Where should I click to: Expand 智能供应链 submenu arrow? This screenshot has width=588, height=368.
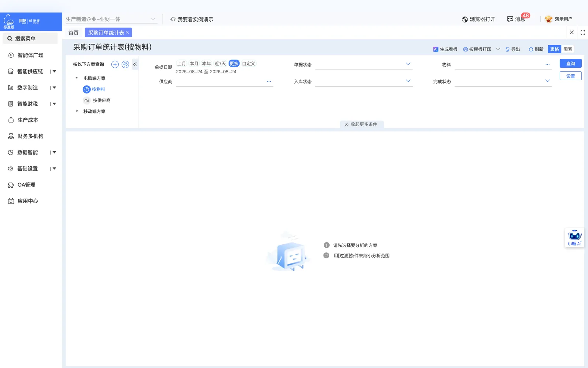pos(54,71)
